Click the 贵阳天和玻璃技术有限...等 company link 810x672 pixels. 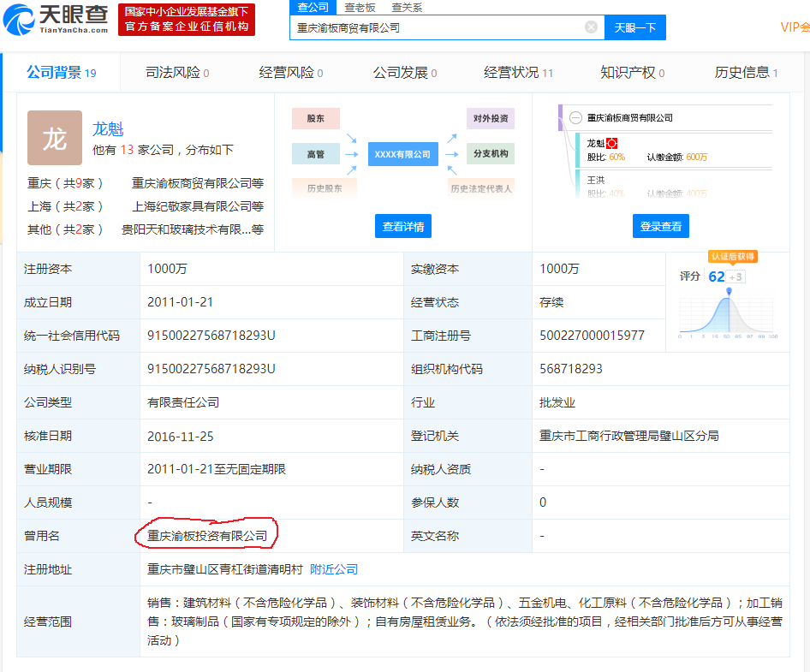tap(193, 229)
